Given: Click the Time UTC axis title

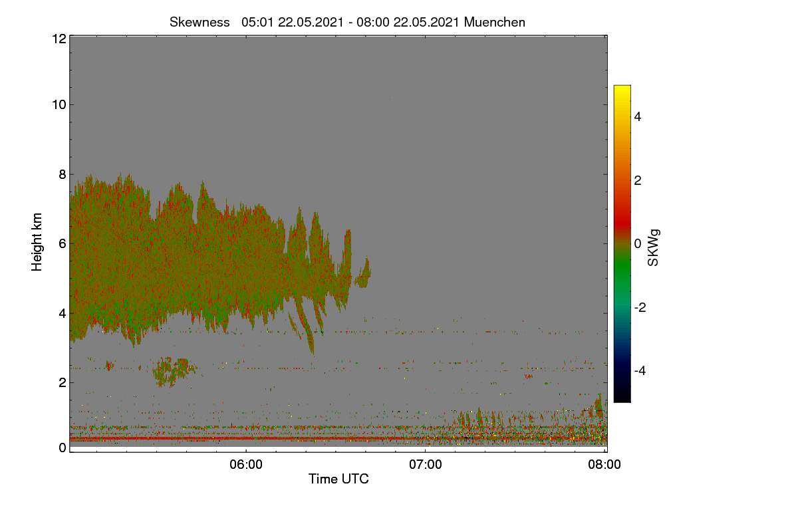Looking at the screenshot, I should coord(338,479).
